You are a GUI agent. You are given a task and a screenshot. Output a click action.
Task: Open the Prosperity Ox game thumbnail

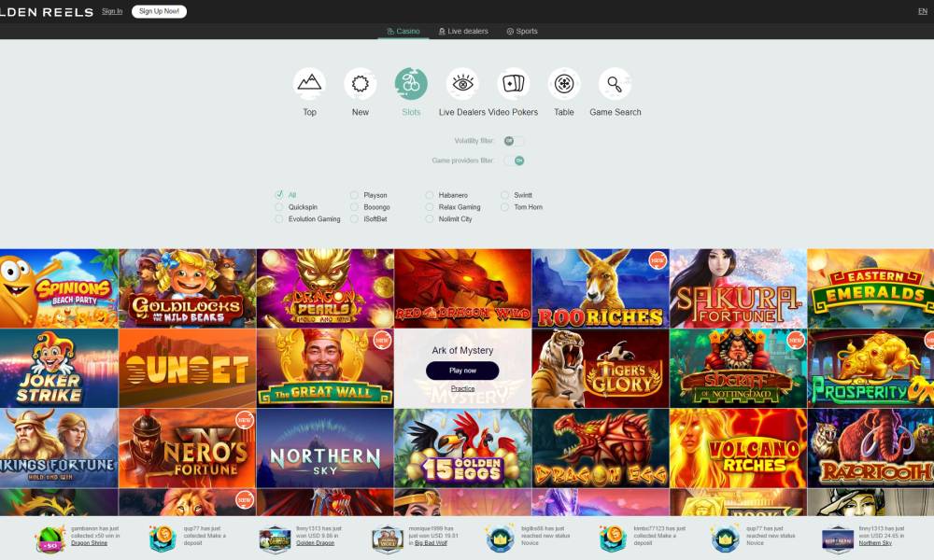tap(870, 369)
